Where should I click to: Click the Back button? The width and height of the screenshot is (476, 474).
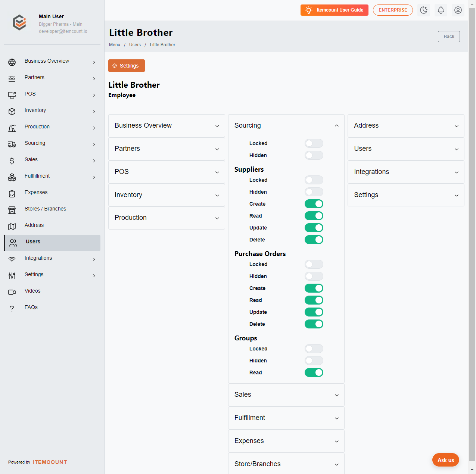[x=449, y=37]
